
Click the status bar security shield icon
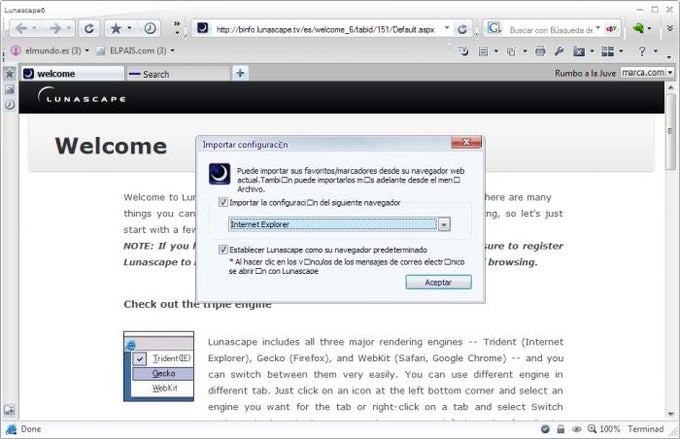(545, 429)
